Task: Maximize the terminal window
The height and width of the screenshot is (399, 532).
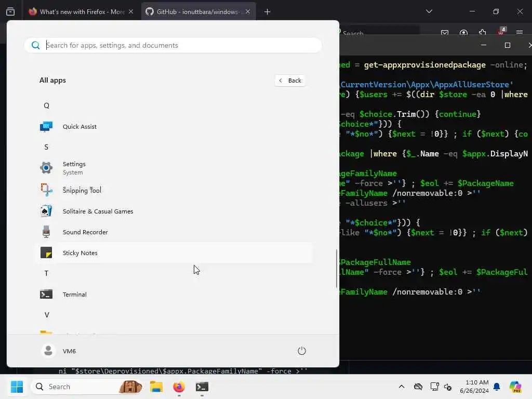Action: tap(508, 45)
